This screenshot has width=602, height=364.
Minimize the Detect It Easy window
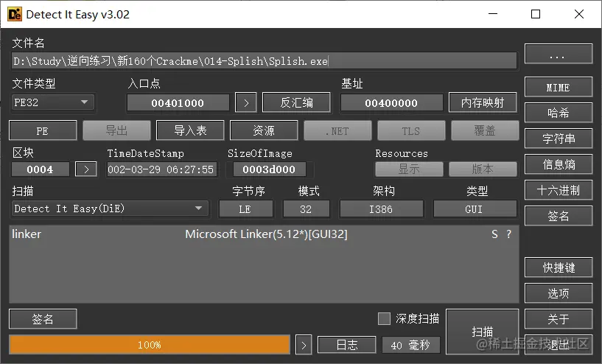[x=493, y=14]
